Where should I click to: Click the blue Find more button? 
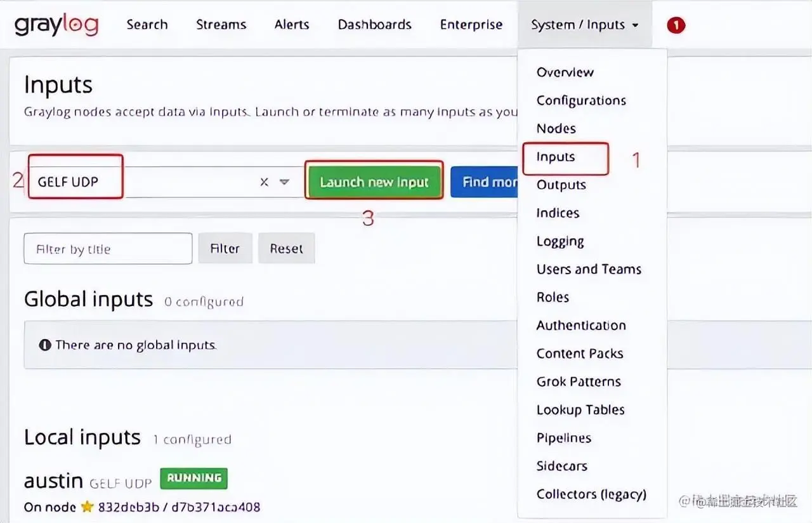click(x=485, y=182)
